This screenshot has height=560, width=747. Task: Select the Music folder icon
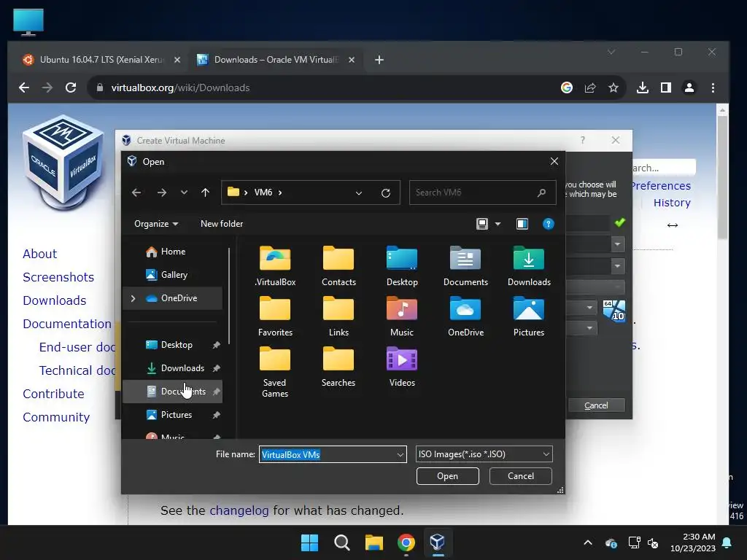(402, 308)
